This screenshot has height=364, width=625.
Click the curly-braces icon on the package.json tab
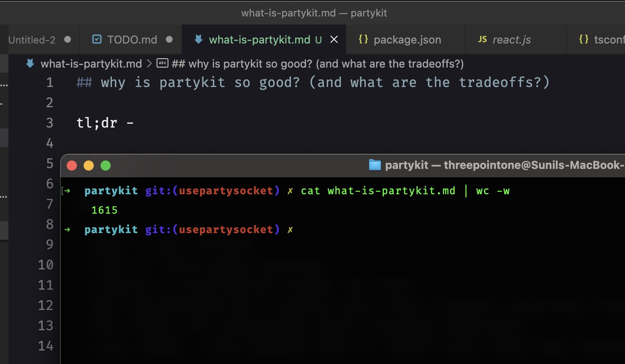click(364, 39)
